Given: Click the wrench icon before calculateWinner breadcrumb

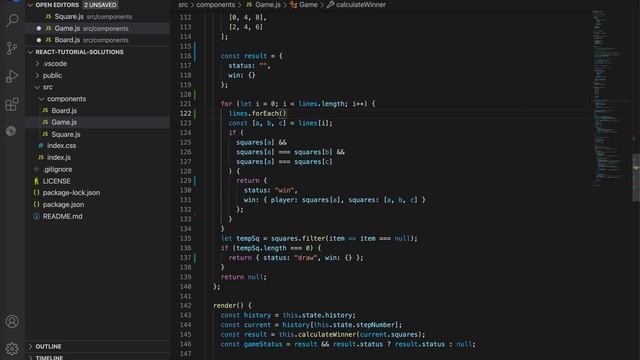Looking at the screenshot, I should point(330,5).
